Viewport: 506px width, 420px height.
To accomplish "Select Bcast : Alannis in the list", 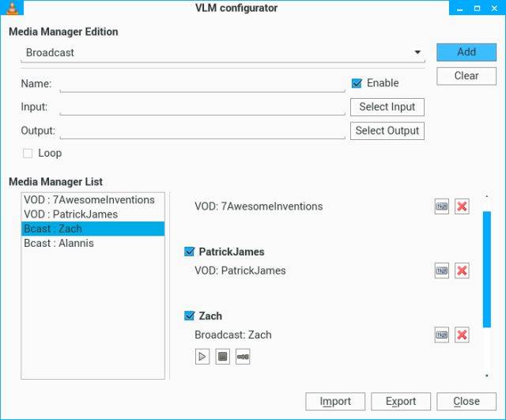I will pos(59,243).
